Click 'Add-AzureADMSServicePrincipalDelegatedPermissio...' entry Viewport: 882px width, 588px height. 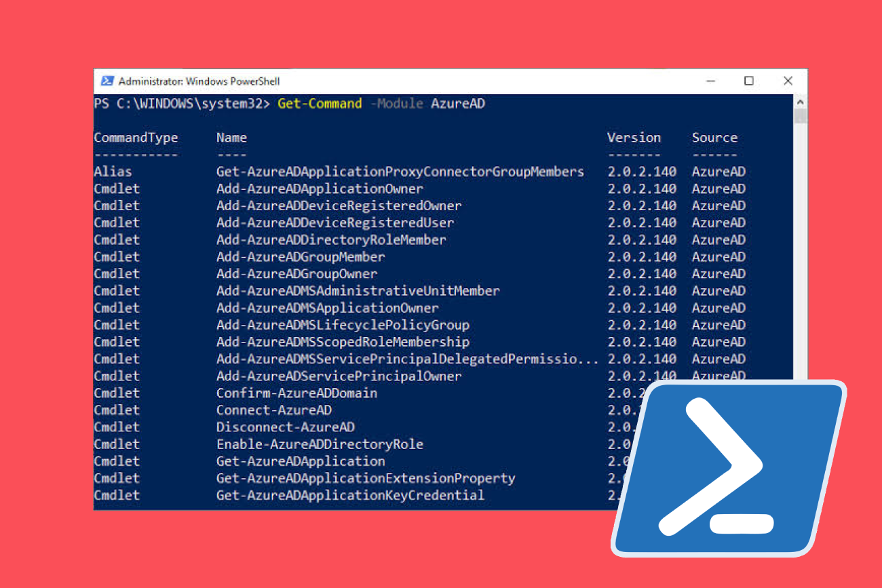pos(408,359)
